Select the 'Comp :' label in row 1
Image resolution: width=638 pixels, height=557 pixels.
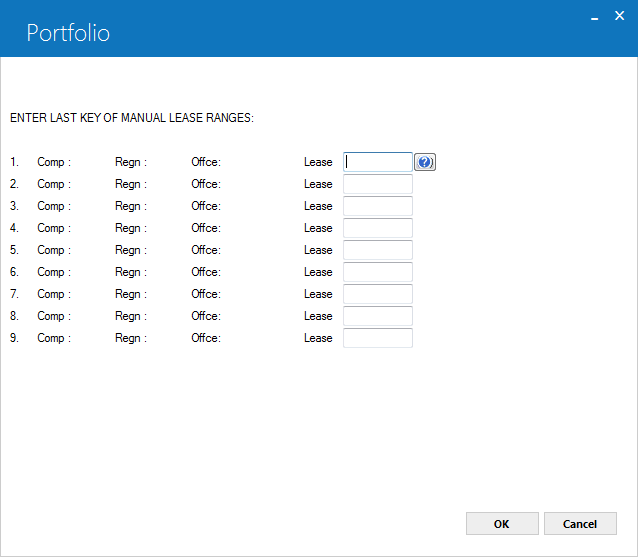54,162
